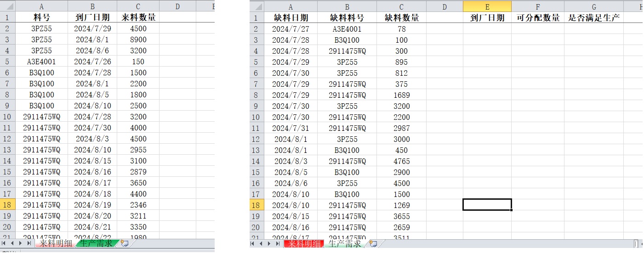
Task: Select shortage quantity 4765 cell
Action: 402,161
